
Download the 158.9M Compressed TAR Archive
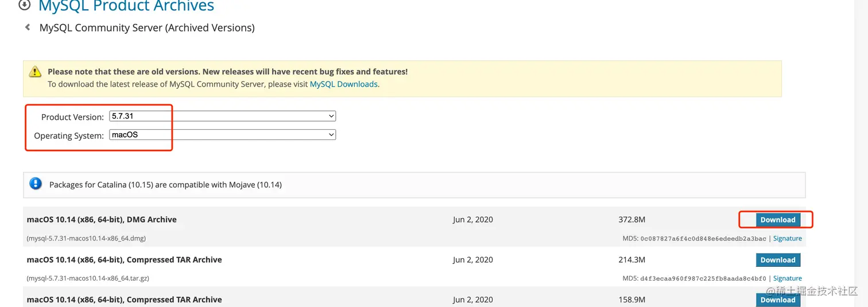click(777, 300)
